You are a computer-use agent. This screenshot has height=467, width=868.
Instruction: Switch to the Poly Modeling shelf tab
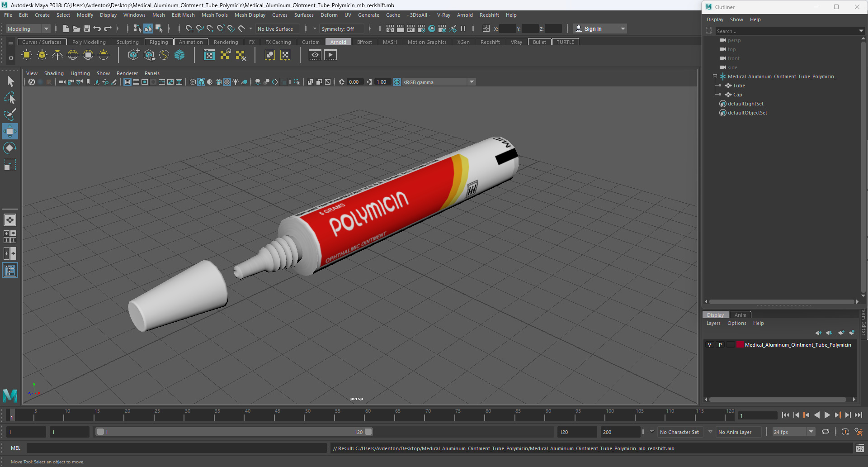click(89, 42)
